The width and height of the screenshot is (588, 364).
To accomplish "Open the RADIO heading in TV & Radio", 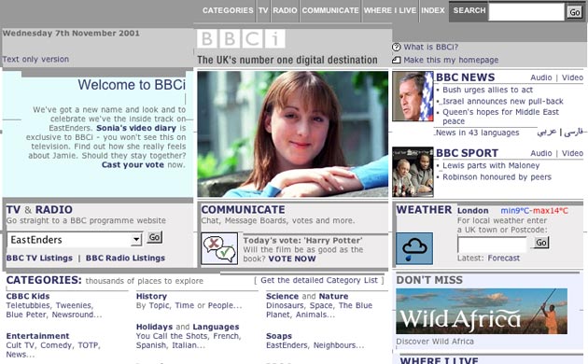I will click(53, 210).
